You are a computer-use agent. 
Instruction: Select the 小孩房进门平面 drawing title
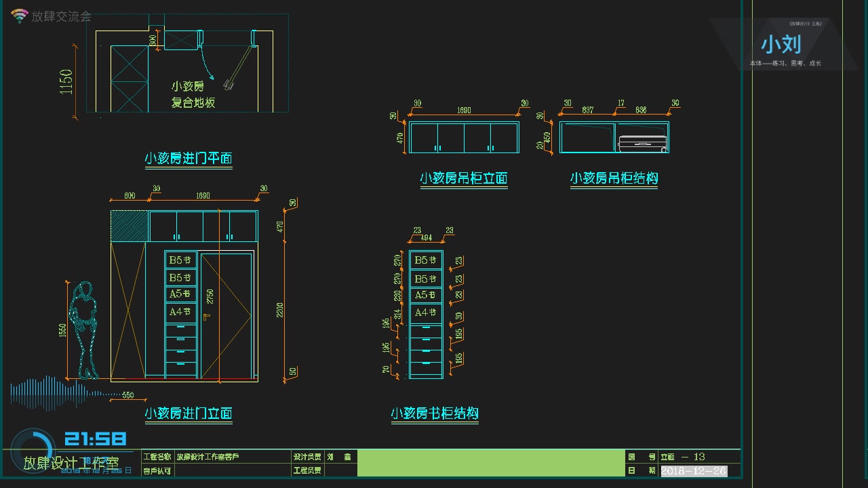pyautogui.click(x=189, y=159)
